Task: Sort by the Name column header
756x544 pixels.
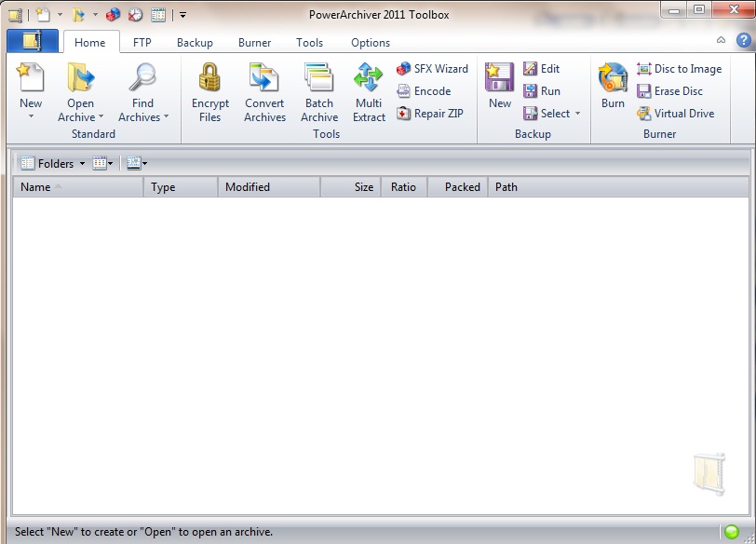Action: (78, 187)
